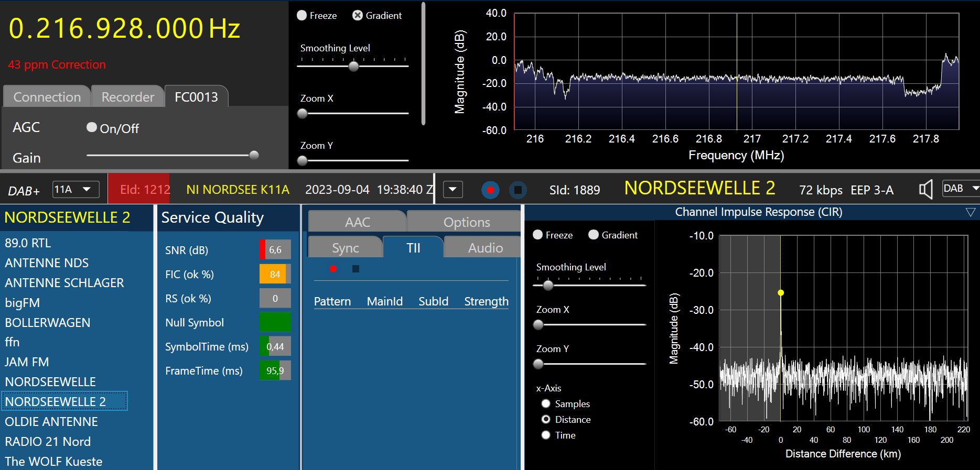Start recording with the red record button
Image resolution: width=980 pixels, height=470 pixels.
click(x=490, y=190)
